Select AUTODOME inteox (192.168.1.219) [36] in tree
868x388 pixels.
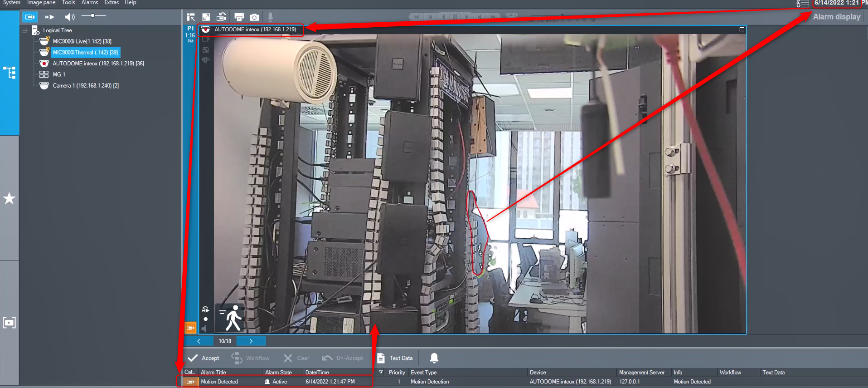click(x=98, y=64)
